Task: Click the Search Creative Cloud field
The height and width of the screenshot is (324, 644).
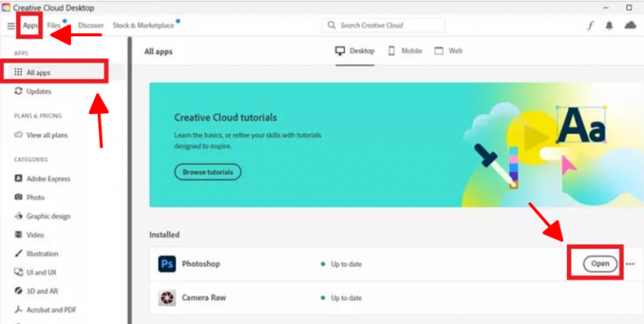Action: click(383, 25)
